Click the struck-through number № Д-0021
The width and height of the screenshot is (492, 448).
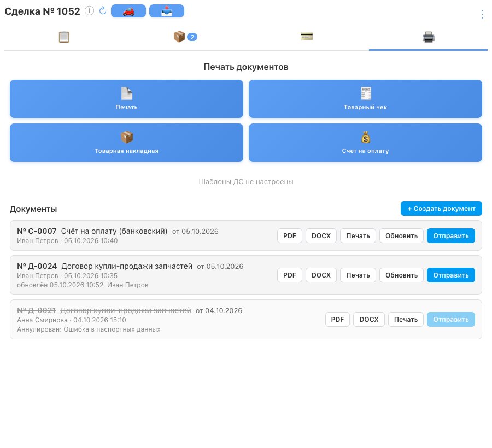[37, 310]
